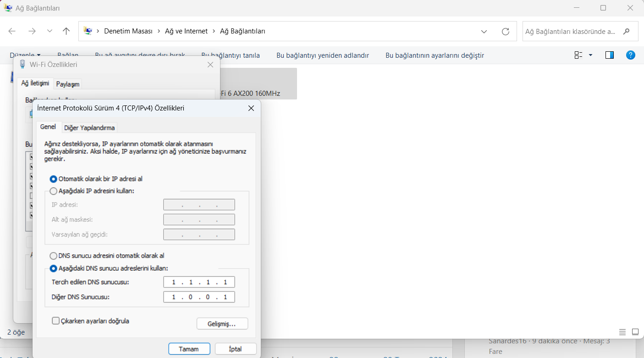This screenshot has width=644, height=358.
Task: Select Aşağıdaki DNS sunucu adreslerini kullan
Action: tap(109, 268)
